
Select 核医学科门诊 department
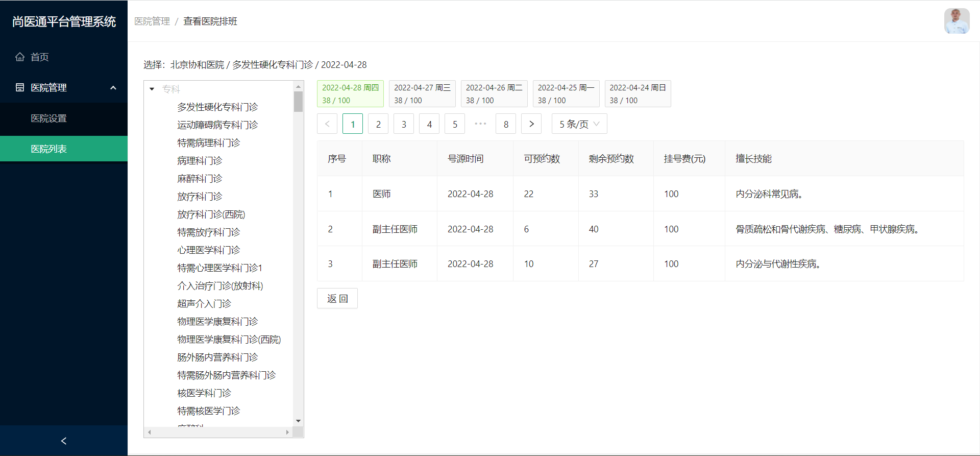[x=204, y=393]
